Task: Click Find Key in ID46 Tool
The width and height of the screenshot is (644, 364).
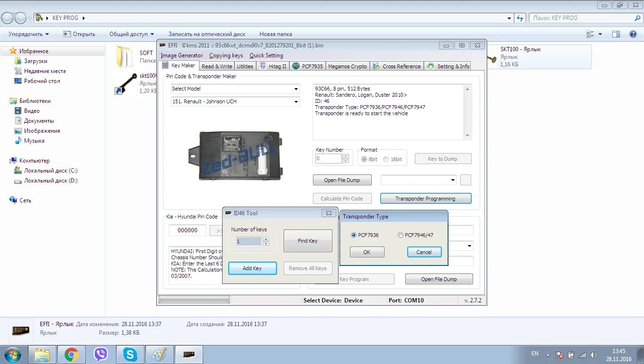Action: tap(308, 241)
